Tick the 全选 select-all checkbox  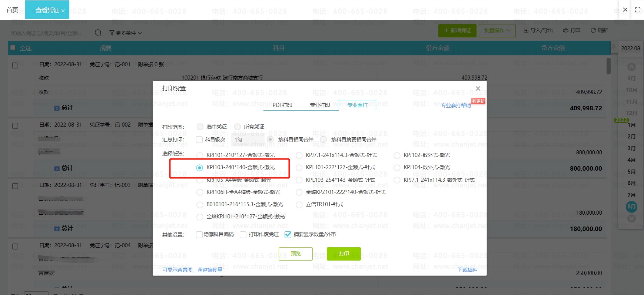(13, 47)
